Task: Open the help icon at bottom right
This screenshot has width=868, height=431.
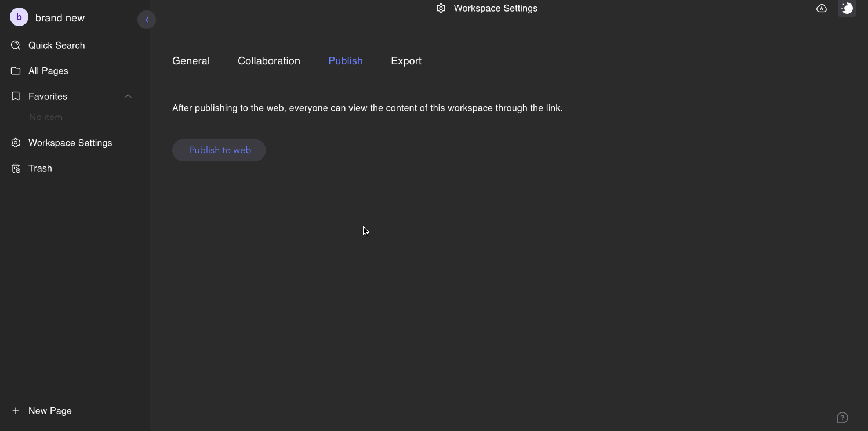Action: tap(842, 417)
